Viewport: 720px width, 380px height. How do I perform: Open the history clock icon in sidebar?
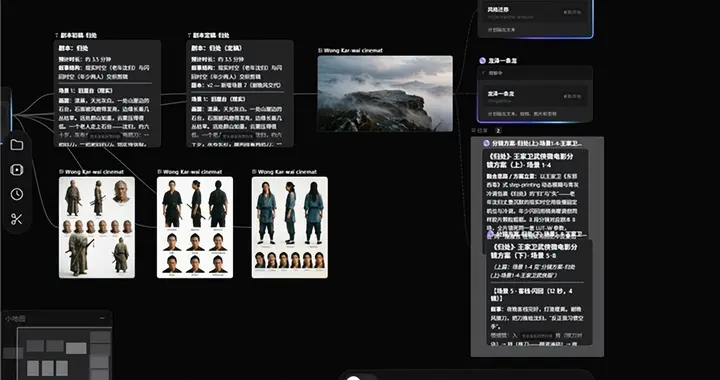pyautogui.click(x=17, y=194)
